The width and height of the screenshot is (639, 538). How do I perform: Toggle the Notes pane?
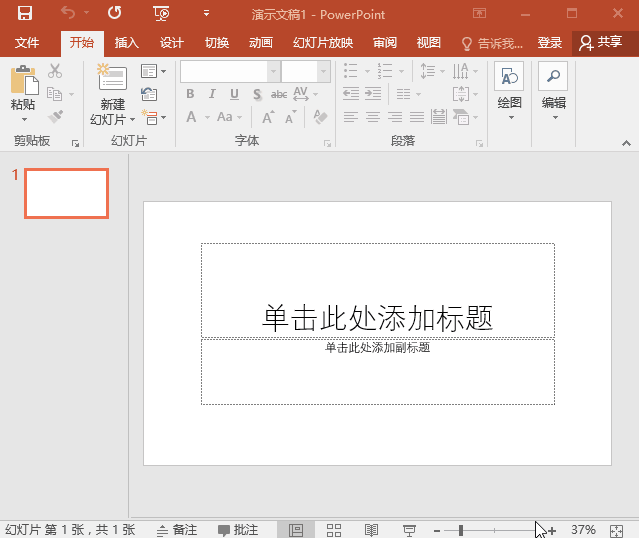pyautogui.click(x=177, y=530)
